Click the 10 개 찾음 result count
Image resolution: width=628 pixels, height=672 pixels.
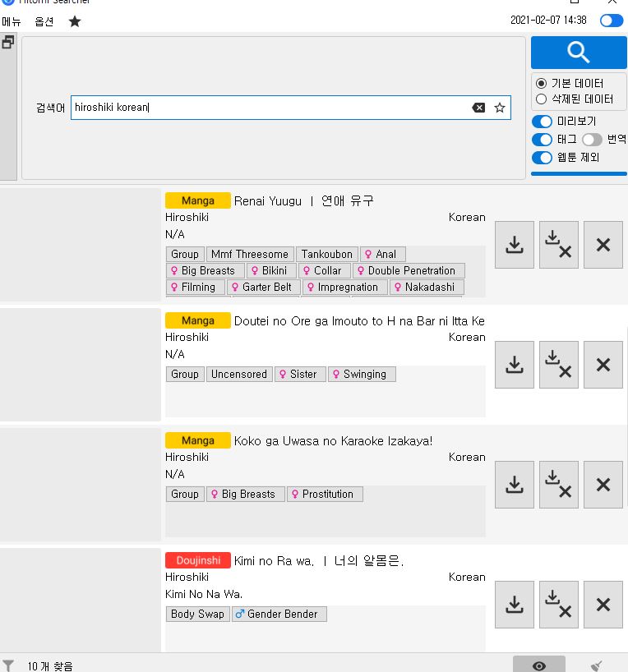(50, 666)
